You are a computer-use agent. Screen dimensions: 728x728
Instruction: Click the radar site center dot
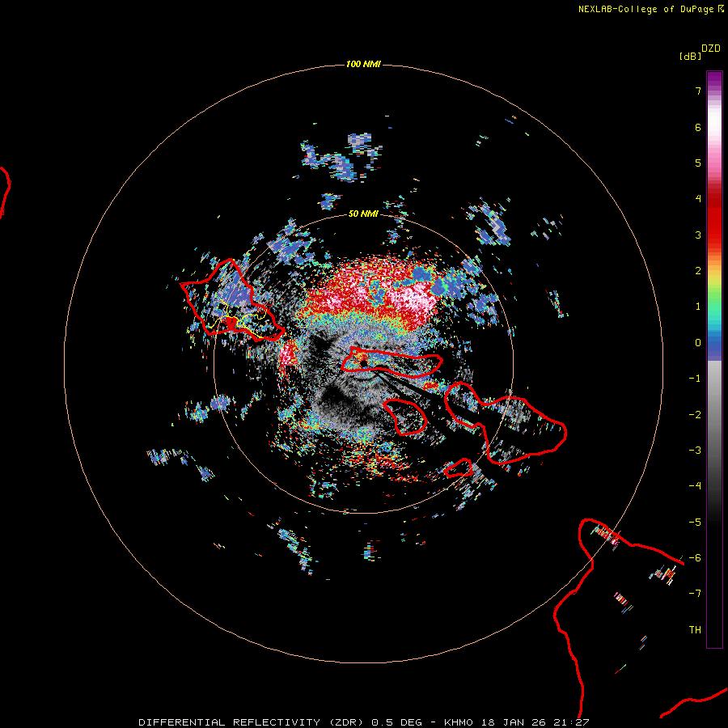point(363,363)
